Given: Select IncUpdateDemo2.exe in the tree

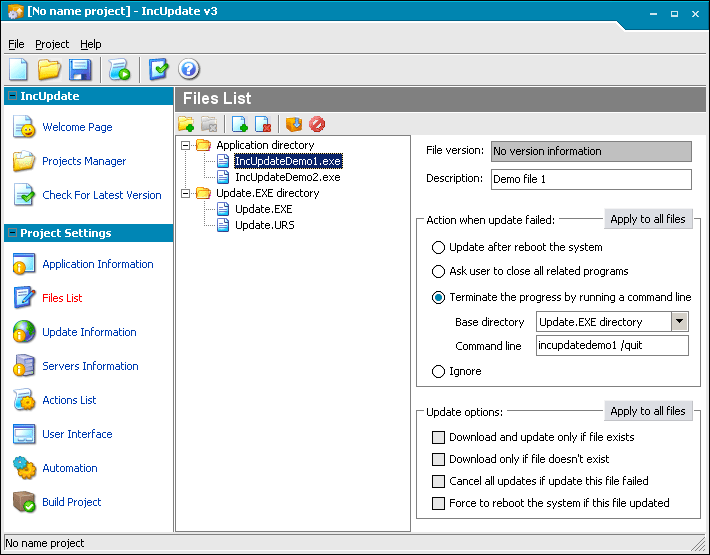Looking at the screenshot, I should pos(288,177).
